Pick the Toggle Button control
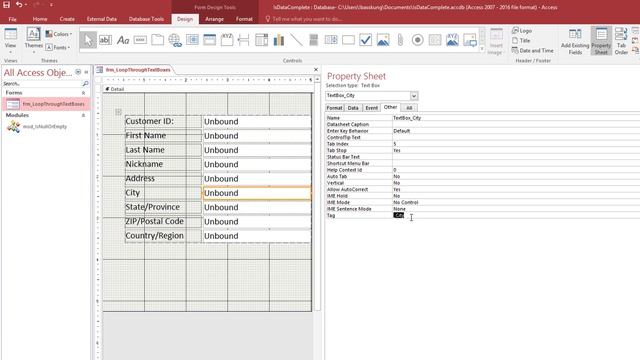 click(x=313, y=40)
